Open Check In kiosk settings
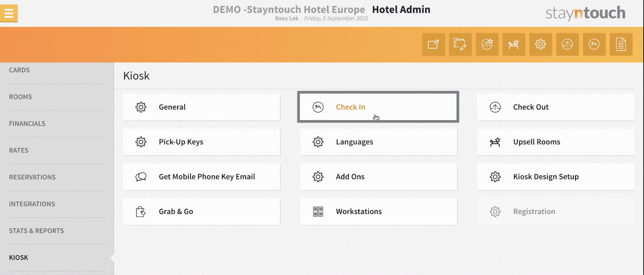Image resolution: width=644 pixels, height=275 pixels. click(x=378, y=107)
